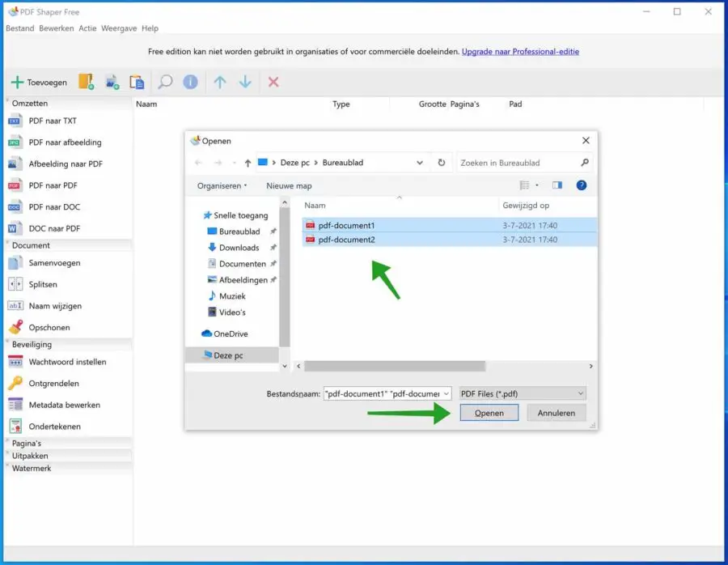The height and width of the screenshot is (565, 728).
Task: Click Upgrade naar Professional-editie link
Action: pyautogui.click(x=520, y=52)
